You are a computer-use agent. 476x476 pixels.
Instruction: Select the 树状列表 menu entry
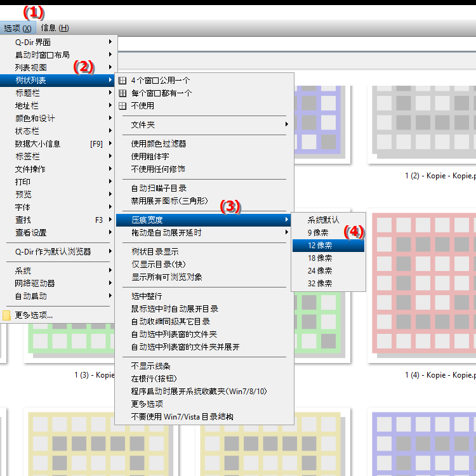[57, 80]
